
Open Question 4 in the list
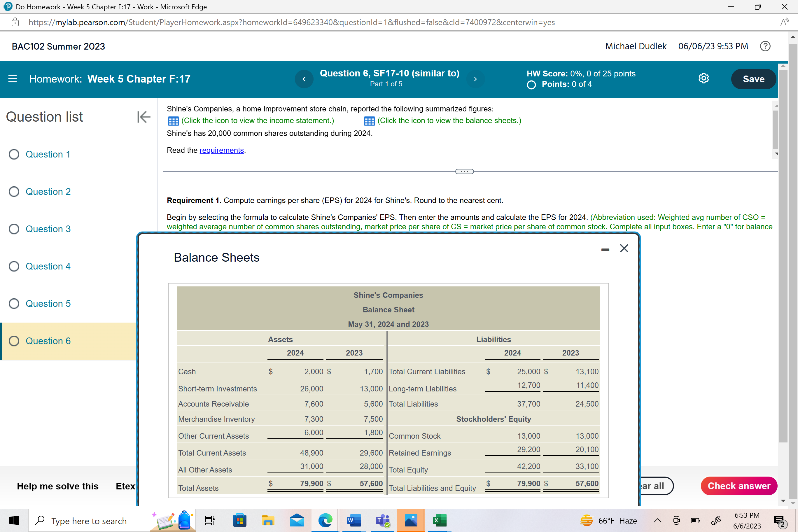pyautogui.click(x=48, y=266)
